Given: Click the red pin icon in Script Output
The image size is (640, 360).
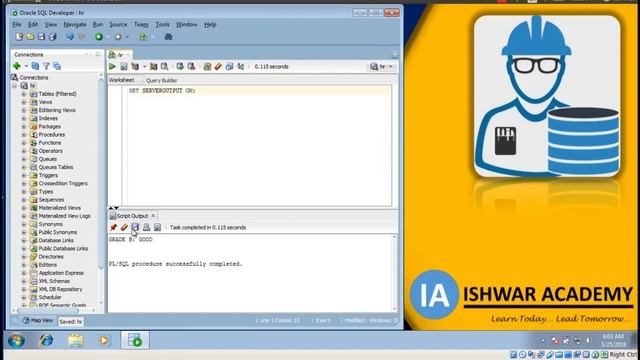Looking at the screenshot, I should [113, 227].
